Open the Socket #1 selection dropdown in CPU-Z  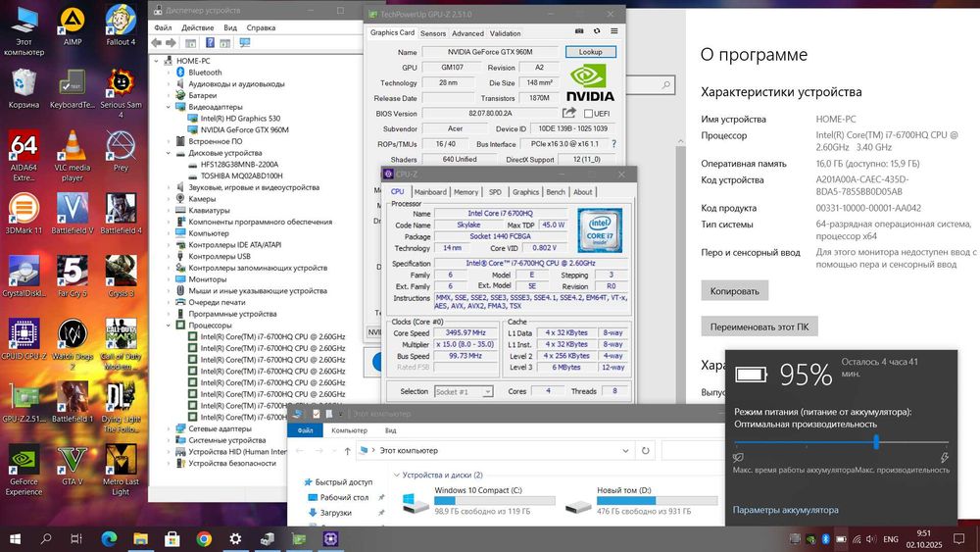tap(487, 392)
